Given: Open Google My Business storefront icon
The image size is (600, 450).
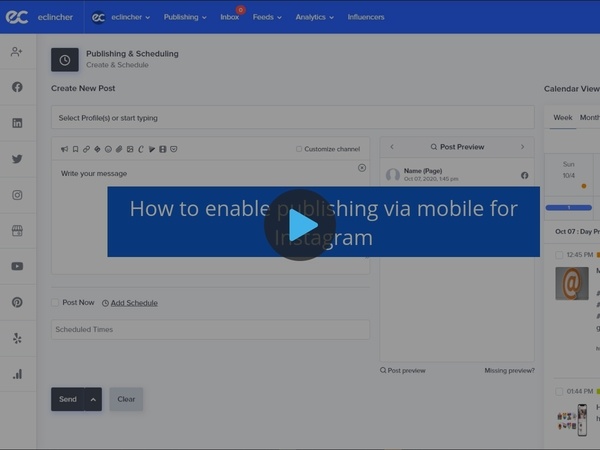Looking at the screenshot, I should 17,230.
